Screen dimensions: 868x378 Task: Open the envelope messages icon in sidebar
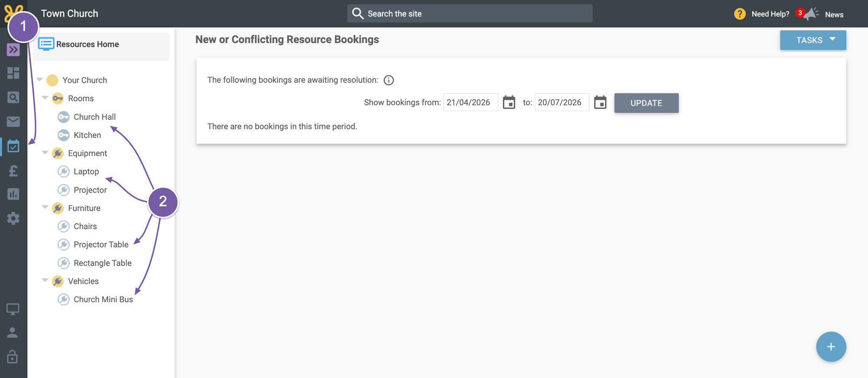(x=13, y=122)
